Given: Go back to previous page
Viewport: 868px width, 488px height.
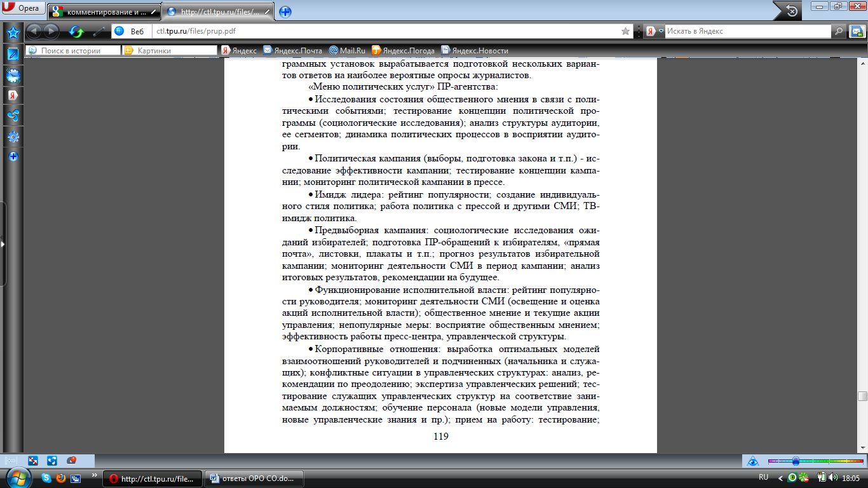Looking at the screenshot, I should tap(34, 31).
